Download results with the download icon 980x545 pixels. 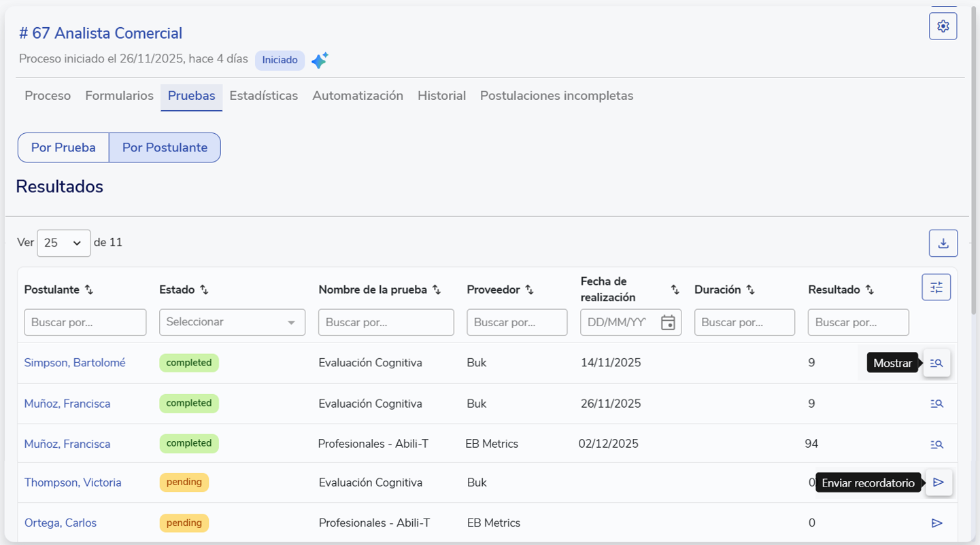(x=943, y=243)
